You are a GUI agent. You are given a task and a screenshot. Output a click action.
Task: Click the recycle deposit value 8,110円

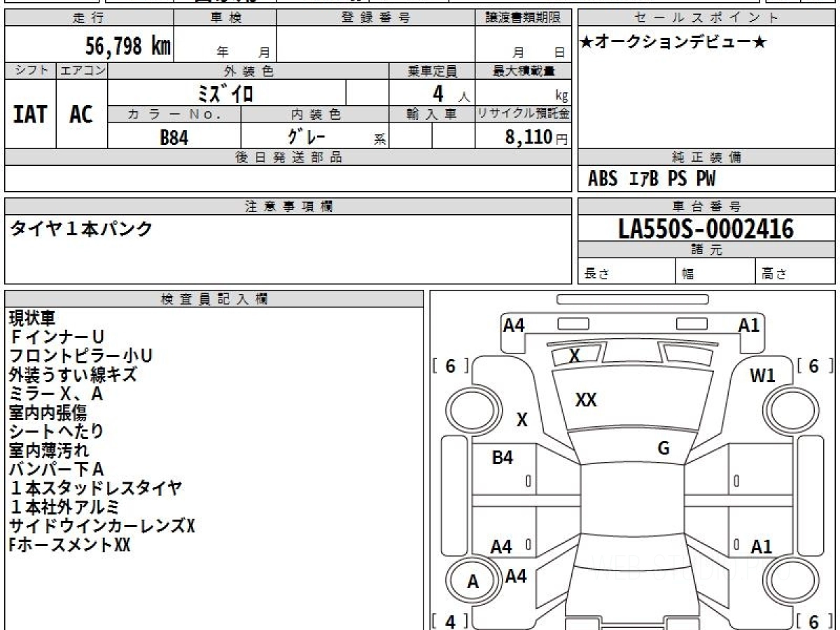[537, 137]
